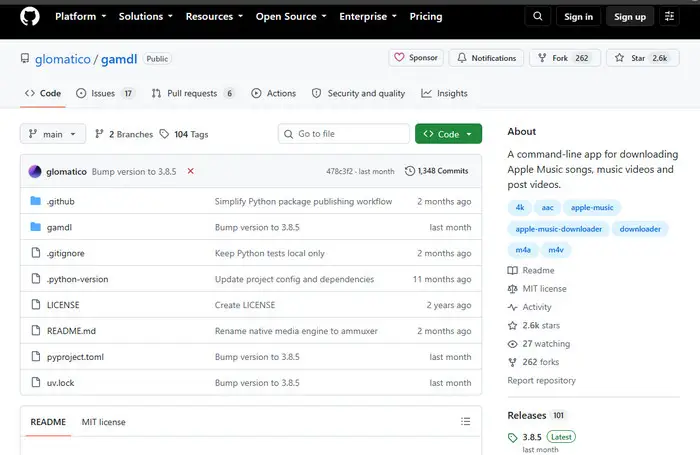Image resolution: width=700 pixels, height=455 pixels.
Task: Open the search magnifier in the header
Action: [x=538, y=17]
